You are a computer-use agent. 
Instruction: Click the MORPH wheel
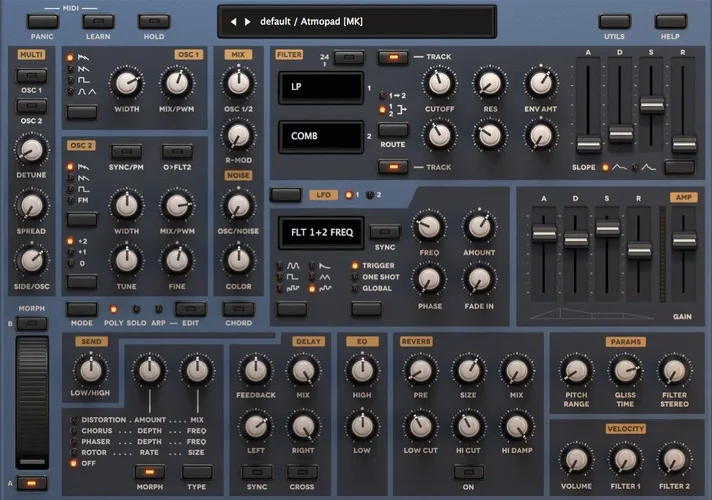[x=32, y=402]
